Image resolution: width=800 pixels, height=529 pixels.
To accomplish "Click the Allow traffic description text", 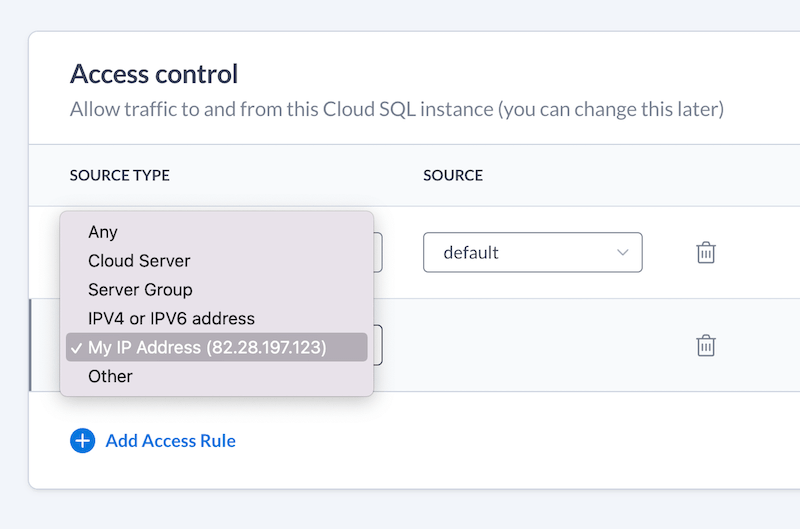I will [x=397, y=109].
